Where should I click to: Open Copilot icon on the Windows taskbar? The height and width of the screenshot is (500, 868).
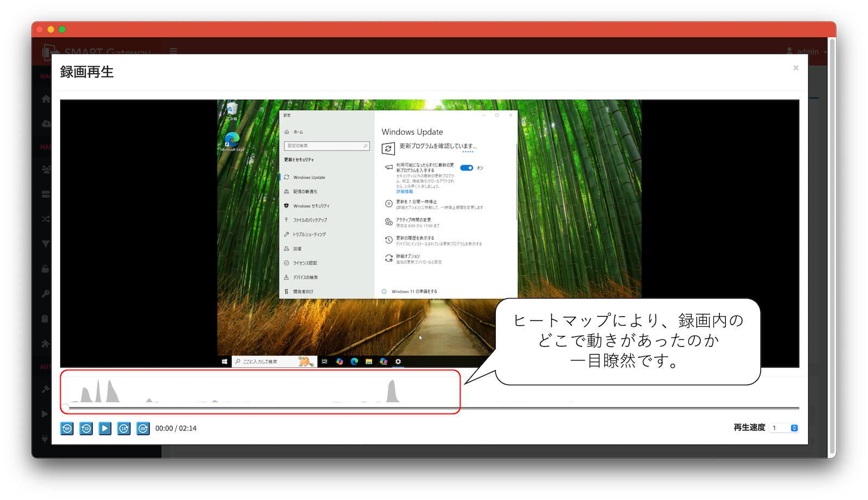(340, 362)
